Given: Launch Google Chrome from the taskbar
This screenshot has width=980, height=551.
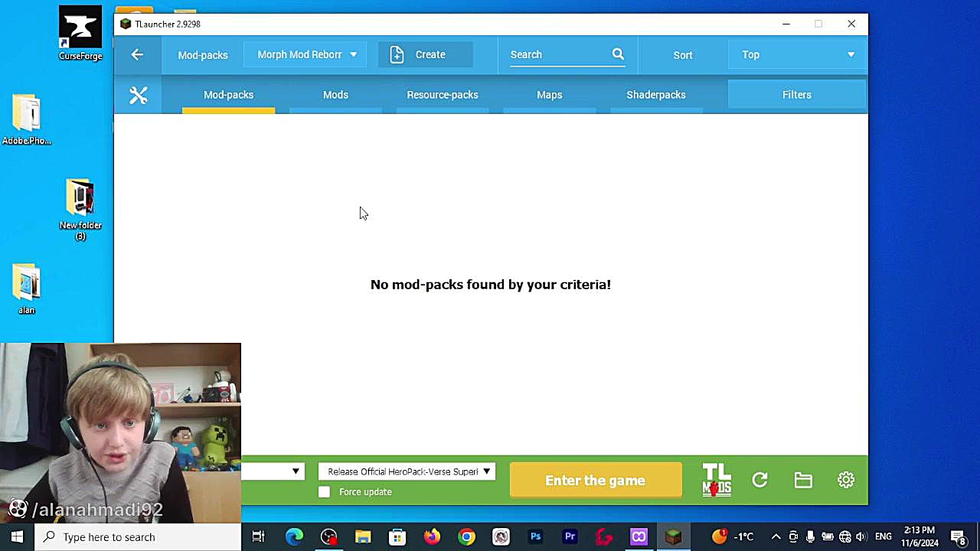Looking at the screenshot, I should click(x=466, y=536).
